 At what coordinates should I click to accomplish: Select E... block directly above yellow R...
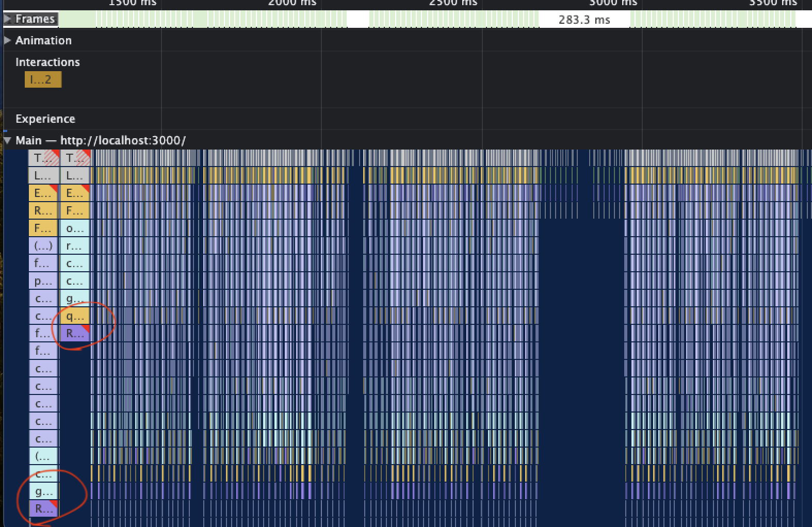point(43,193)
